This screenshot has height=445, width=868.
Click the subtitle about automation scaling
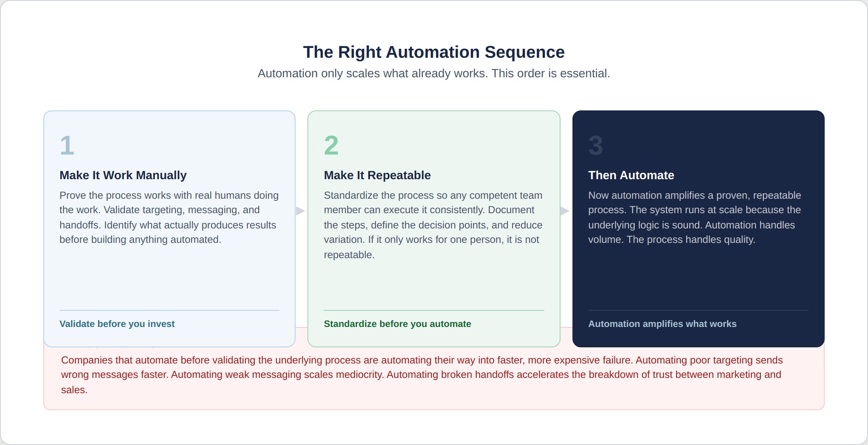coord(434,73)
